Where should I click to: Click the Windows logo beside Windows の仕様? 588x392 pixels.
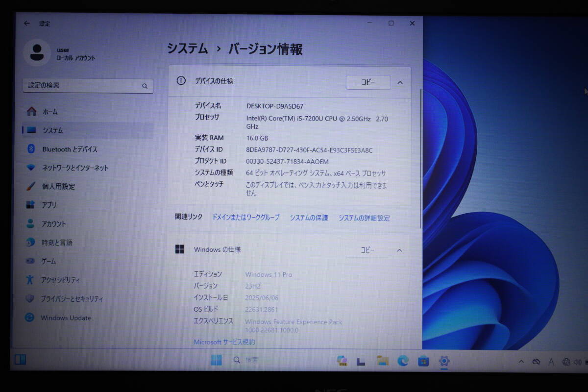pos(180,249)
